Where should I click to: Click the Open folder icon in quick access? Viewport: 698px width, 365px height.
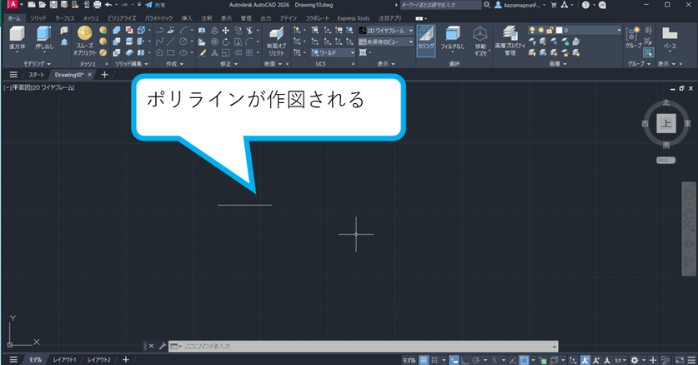42,5
